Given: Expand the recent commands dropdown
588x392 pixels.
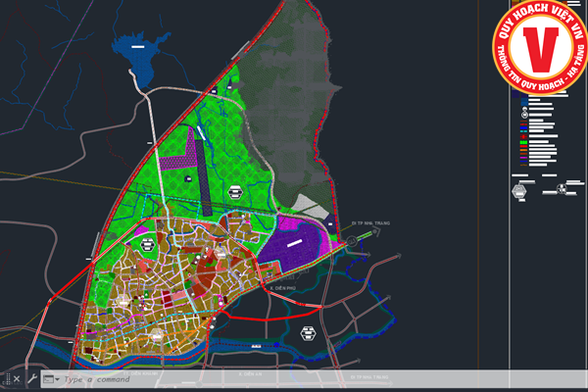Looking at the screenshot, I should tap(57, 379).
